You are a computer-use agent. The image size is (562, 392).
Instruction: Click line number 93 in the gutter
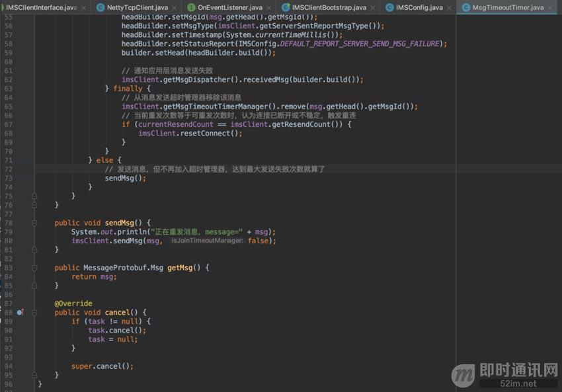coord(8,357)
